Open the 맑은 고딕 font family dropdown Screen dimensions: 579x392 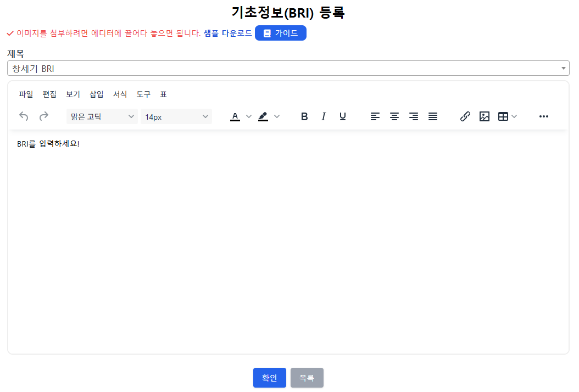(102, 116)
